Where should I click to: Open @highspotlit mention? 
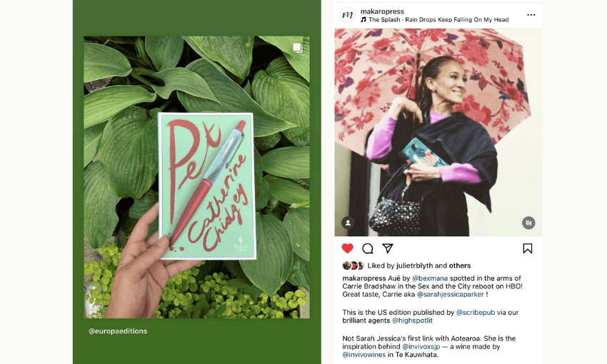412,320
